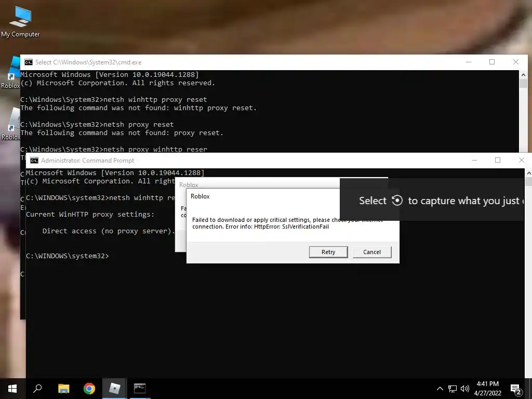
Task: Open the Windows Start menu
Action: [12, 389]
